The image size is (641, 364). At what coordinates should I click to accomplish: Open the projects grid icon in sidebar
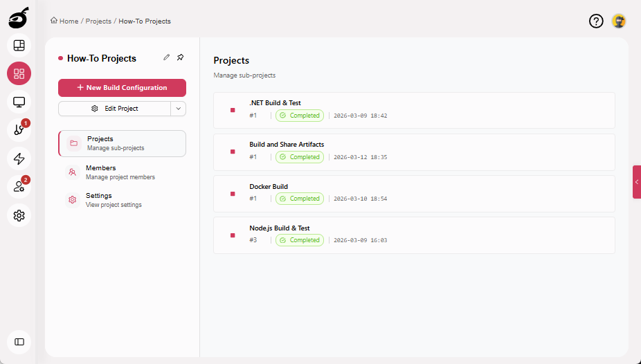[19, 73]
